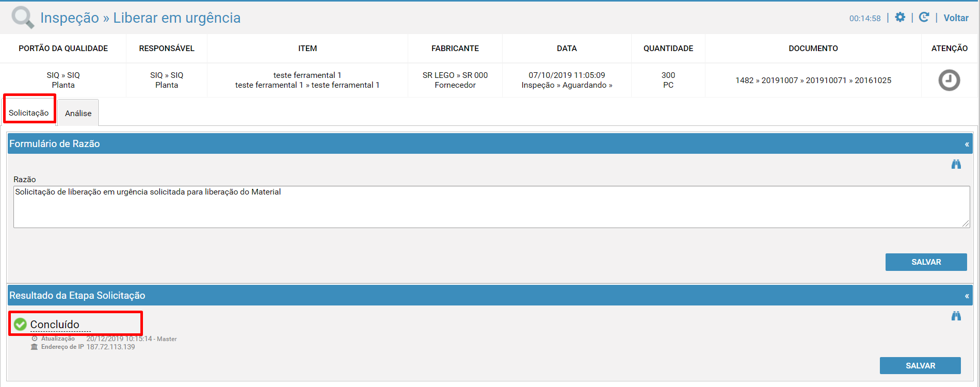980x387 pixels.
Task: Click inside the Razão text area
Action: (x=491, y=207)
